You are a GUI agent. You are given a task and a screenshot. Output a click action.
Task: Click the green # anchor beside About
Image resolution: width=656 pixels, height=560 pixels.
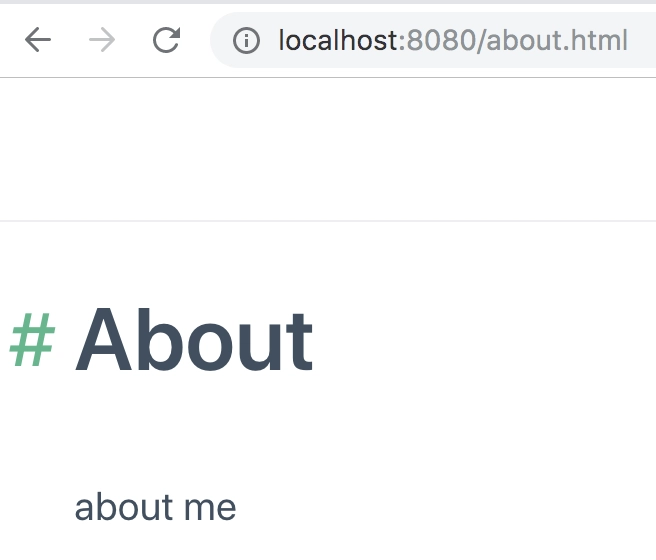point(32,340)
